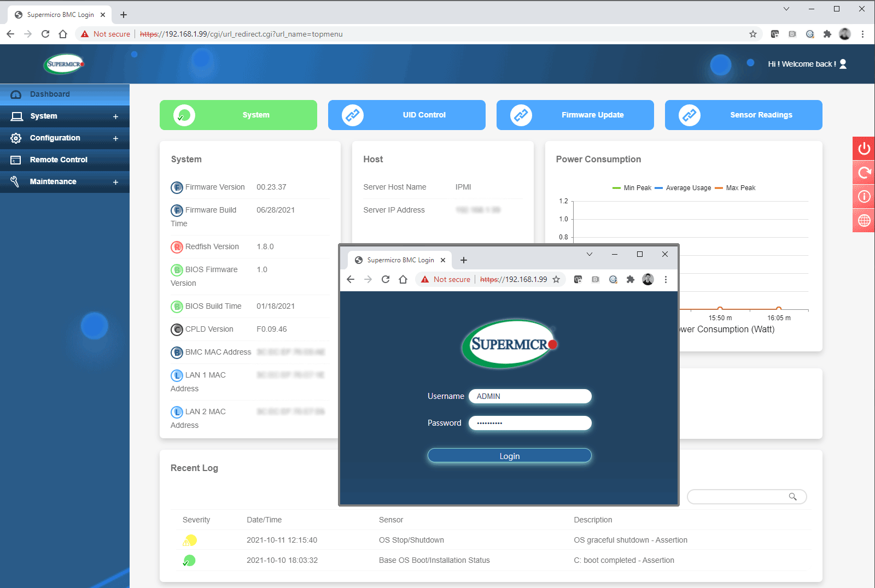This screenshot has height=588, width=875.
Task: Click the login window back arrow
Action: [351, 279]
